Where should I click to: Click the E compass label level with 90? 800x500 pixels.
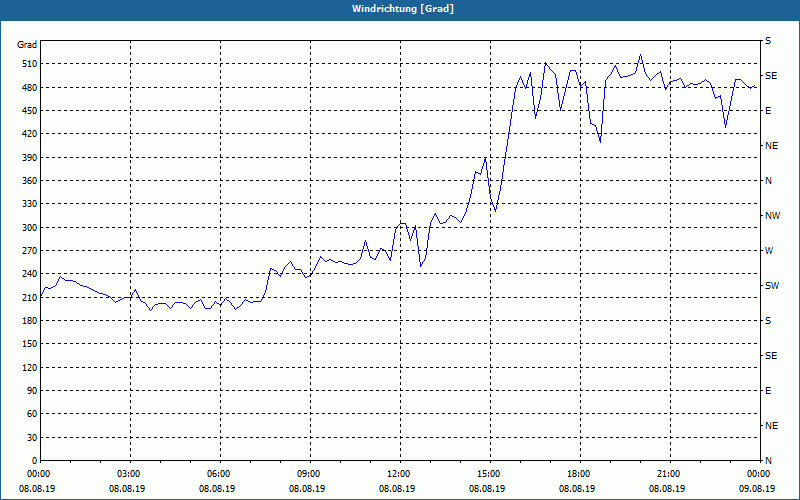pyautogui.click(x=768, y=391)
